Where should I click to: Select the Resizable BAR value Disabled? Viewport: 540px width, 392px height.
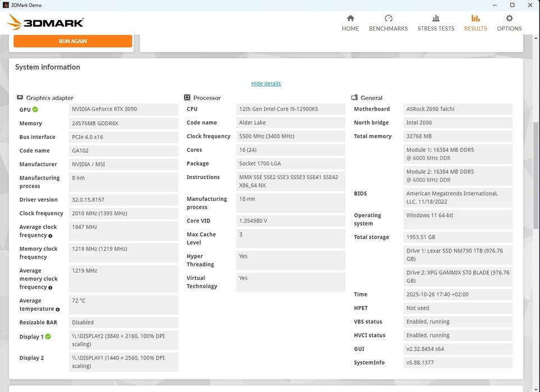click(123, 322)
